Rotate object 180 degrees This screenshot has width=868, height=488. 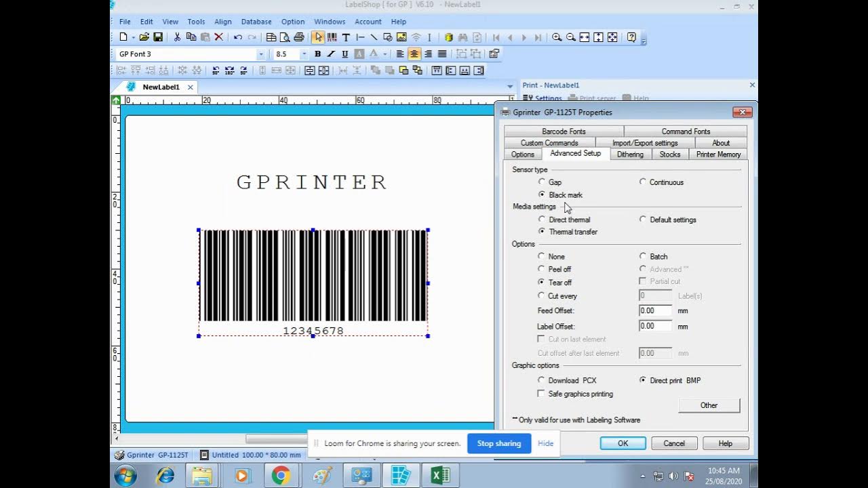[229, 70]
